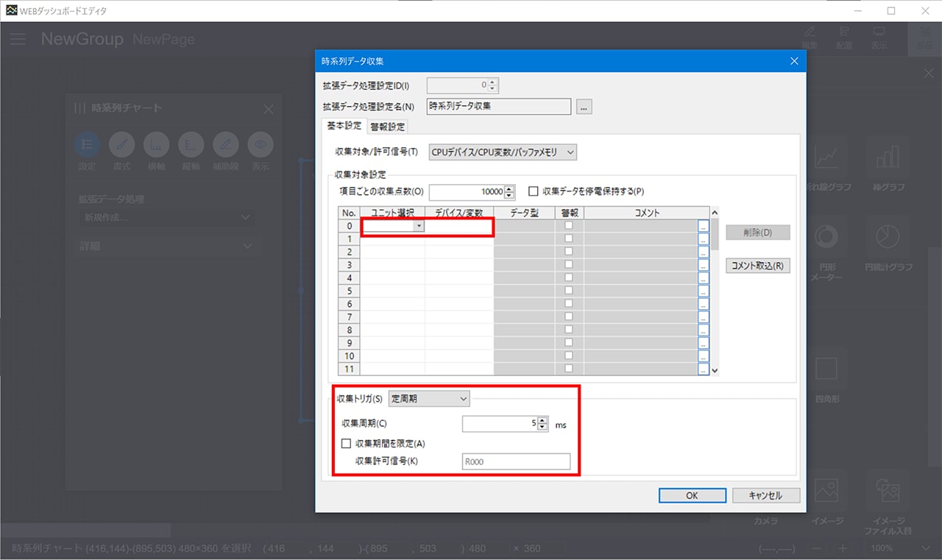Switch to the 警報設定 tab
The height and width of the screenshot is (560, 942).
pos(387,127)
